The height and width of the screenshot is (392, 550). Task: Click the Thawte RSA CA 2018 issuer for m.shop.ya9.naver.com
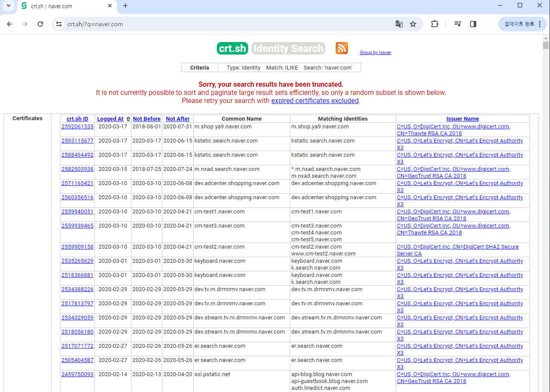tap(453, 130)
